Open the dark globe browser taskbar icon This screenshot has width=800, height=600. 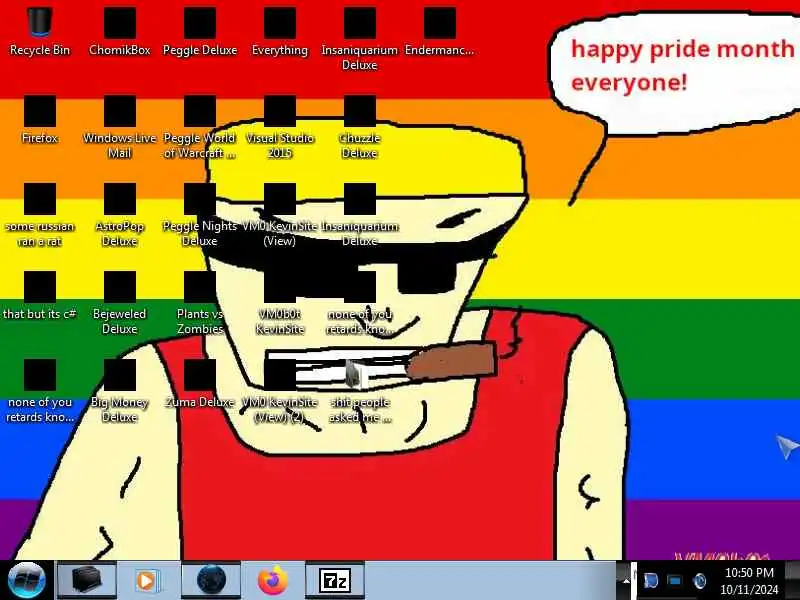coord(211,581)
